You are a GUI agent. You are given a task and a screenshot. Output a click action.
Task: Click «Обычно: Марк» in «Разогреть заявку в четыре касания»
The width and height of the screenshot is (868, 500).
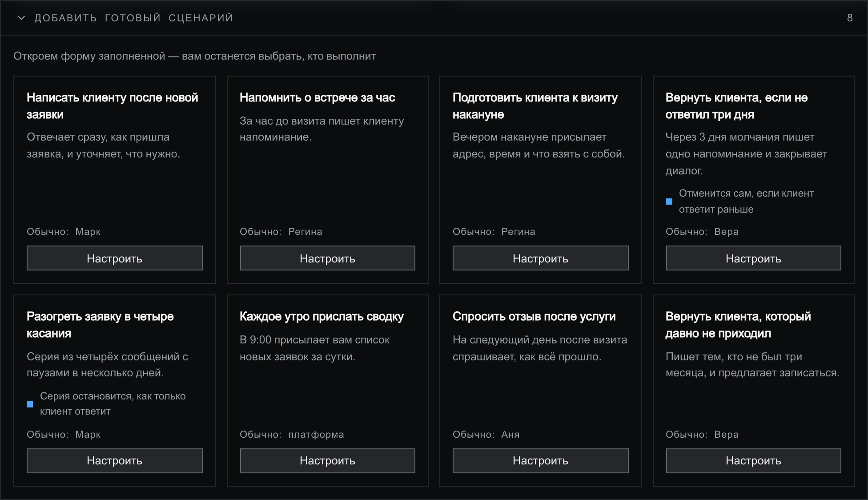pyautogui.click(x=64, y=434)
